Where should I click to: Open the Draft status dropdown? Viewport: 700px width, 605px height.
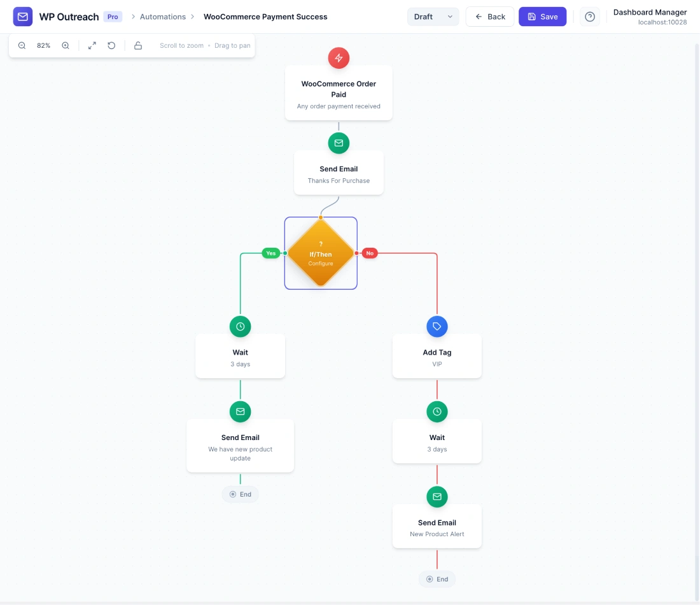[433, 17]
